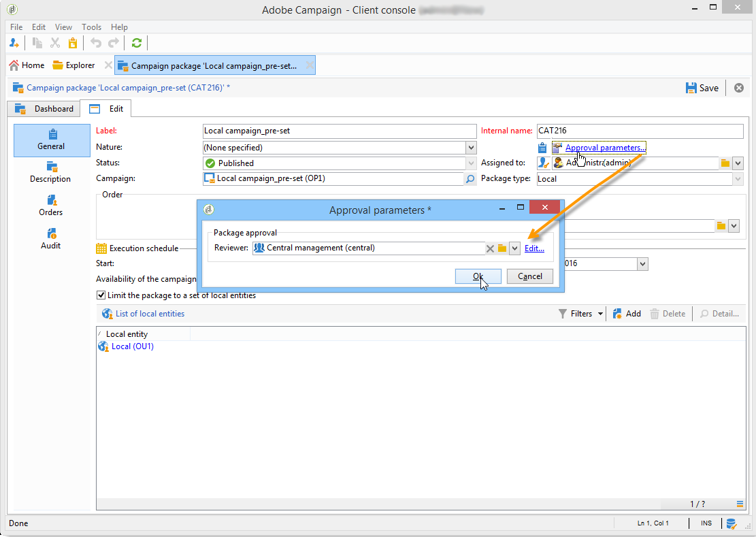Screen dimensions: 756x537
Task: Open the Description section in sidebar
Action: coord(50,173)
